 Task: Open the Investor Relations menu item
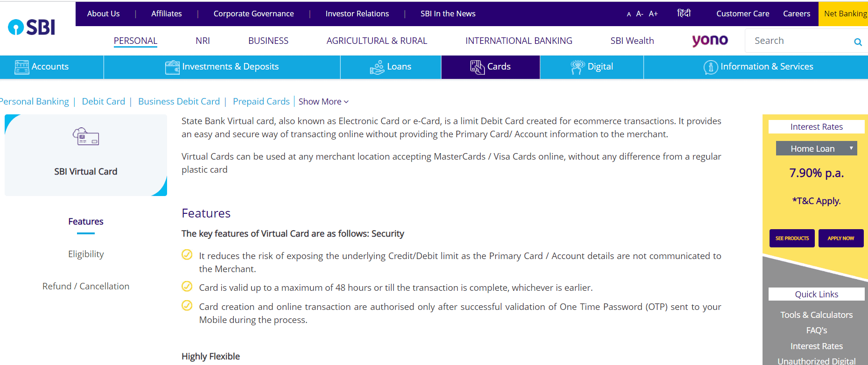tap(357, 14)
